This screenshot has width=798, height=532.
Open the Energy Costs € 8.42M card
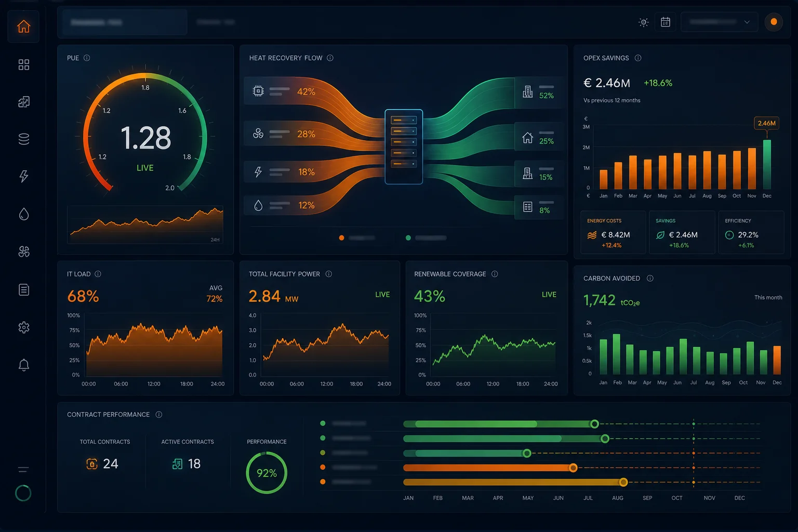pyautogui.click(x=613, y=232)
